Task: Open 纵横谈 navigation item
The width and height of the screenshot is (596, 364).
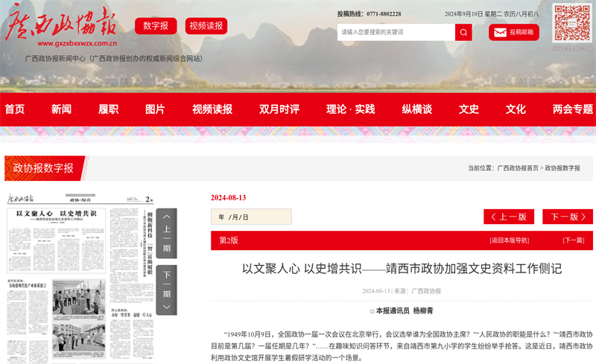Action: pyautogui.click(x=417, y=109)
